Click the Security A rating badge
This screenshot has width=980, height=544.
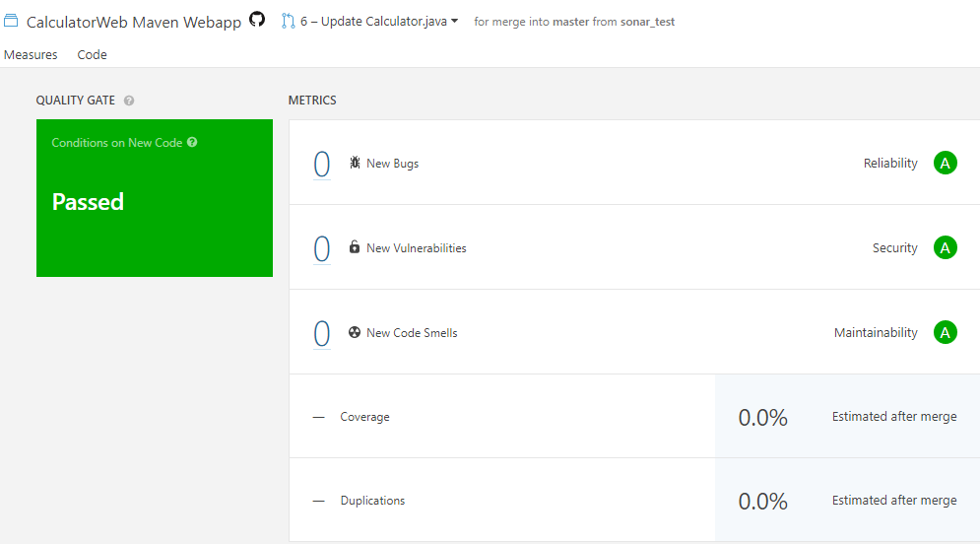pyautogui.click(x=945, y=248)
